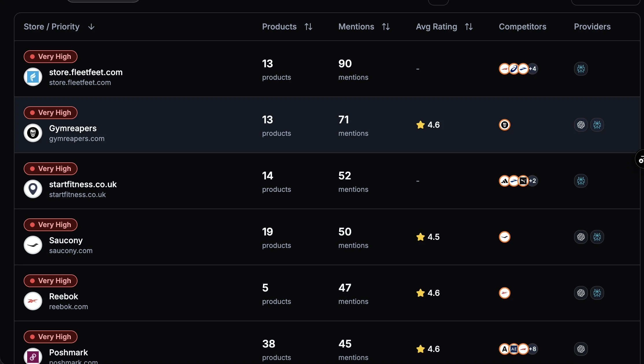Screen dimensions: 644x364
Task: Click Perplexity provider icon in fleetfeet row
Action: pyautogui.click(x=581, y=69)
